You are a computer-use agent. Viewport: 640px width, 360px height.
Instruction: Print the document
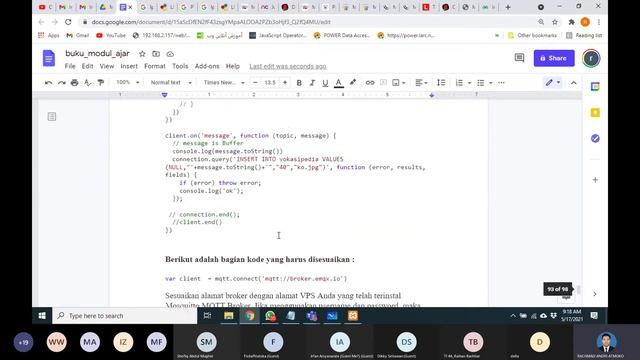point(74,83)
